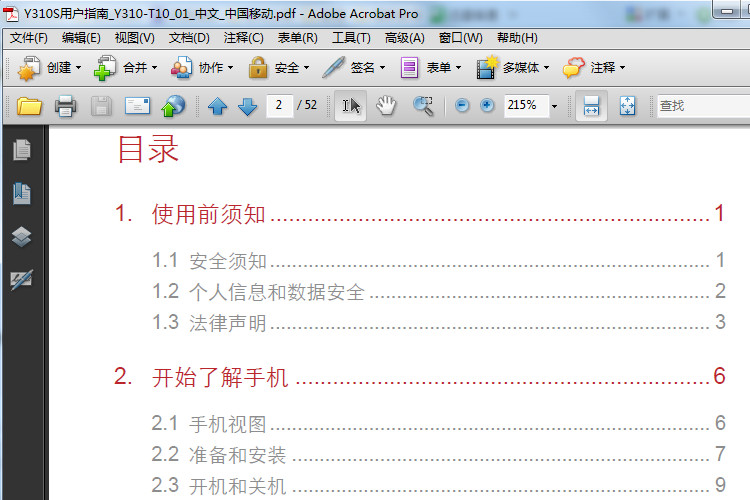The height and width of the screenshot is (500, 750).
Task: Click the Multimedia film icon
Action: (487, 67)
